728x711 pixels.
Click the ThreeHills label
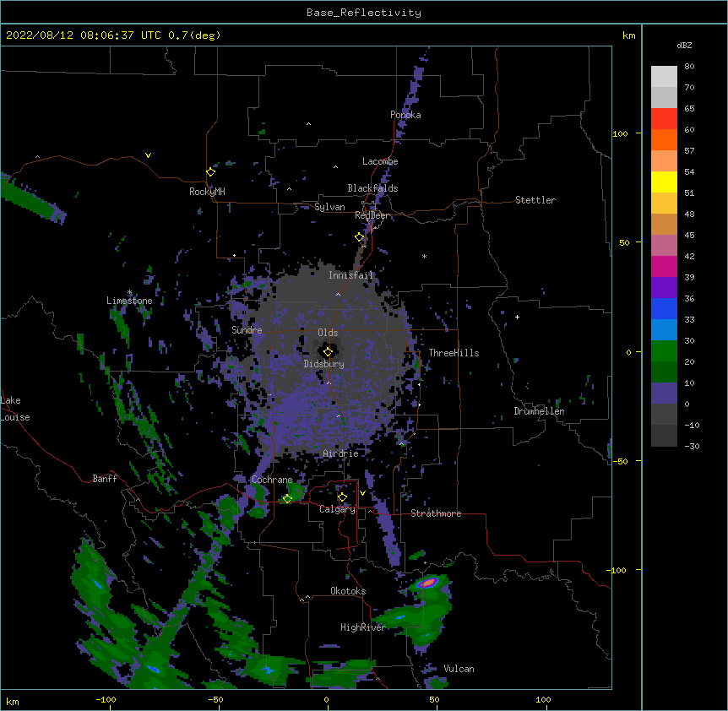[454, 353]
